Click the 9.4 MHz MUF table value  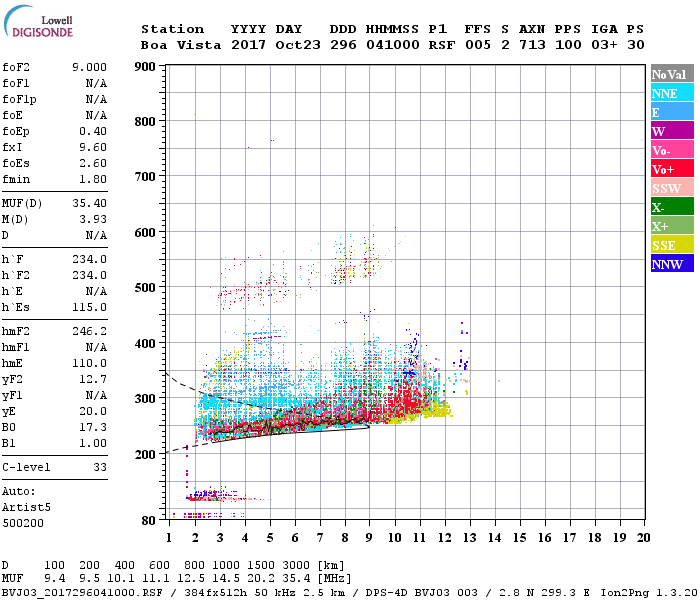(x=54, y=579)
